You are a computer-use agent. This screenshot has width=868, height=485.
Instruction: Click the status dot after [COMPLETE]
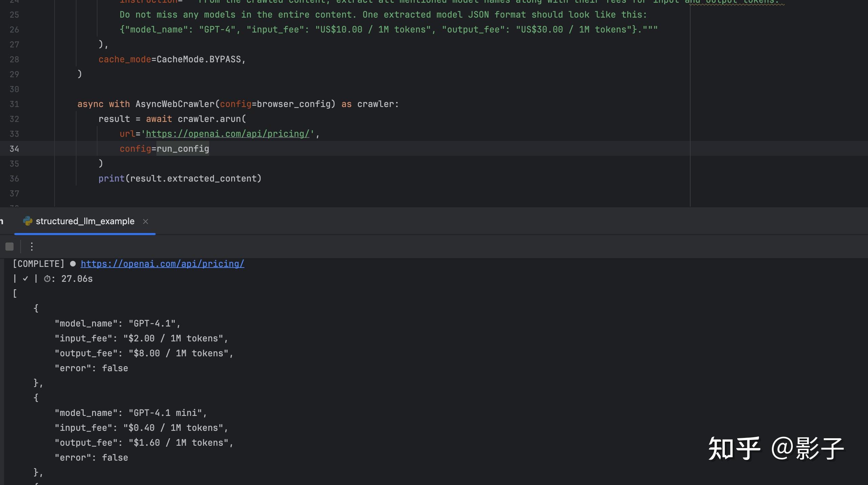(x=73, y=264)
